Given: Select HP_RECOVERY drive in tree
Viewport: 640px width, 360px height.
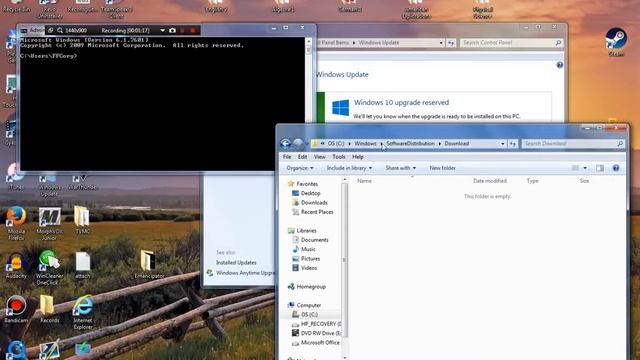Looking at the screenshot, I should [x=317, y=324].
